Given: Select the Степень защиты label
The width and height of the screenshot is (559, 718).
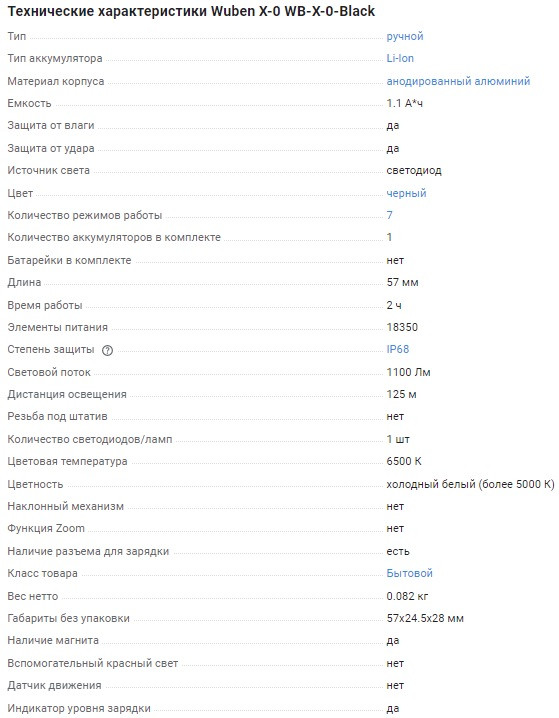Looking at the screenshot, I should (x=51, y=349).
